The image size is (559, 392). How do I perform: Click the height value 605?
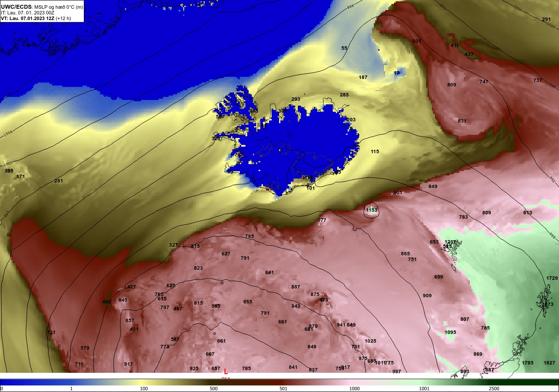(x=417, y=41)
